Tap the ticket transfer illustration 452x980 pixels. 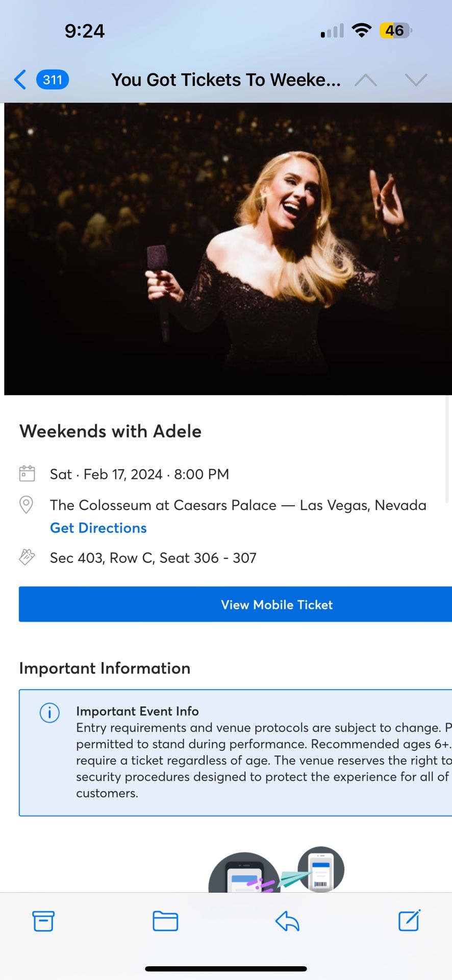(277, 870)
